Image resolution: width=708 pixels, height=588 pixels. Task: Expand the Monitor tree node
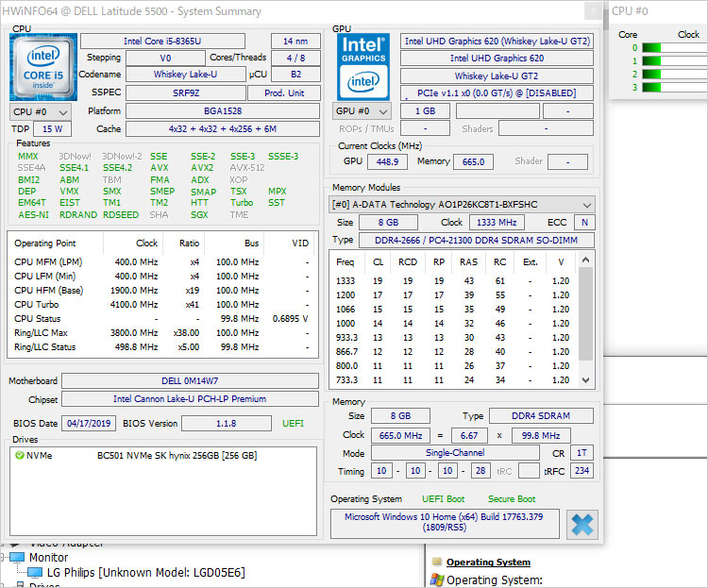coord(2,557)
